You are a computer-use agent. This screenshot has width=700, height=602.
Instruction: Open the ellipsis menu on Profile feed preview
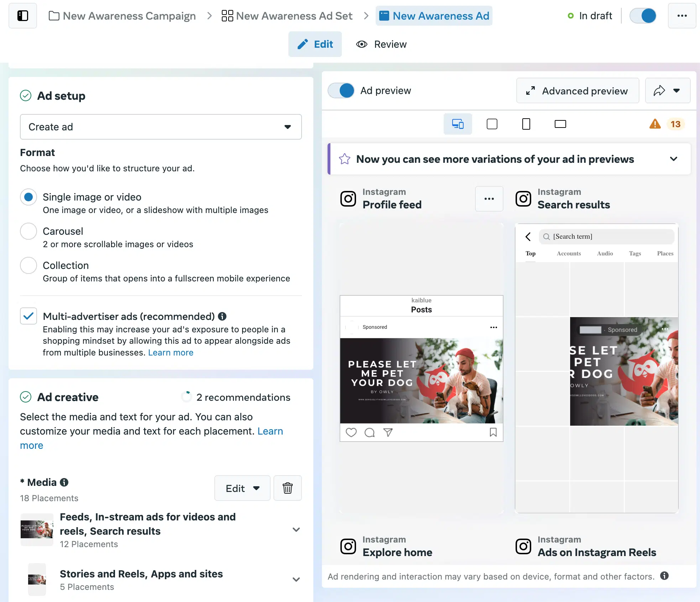[x=489, y=199]
